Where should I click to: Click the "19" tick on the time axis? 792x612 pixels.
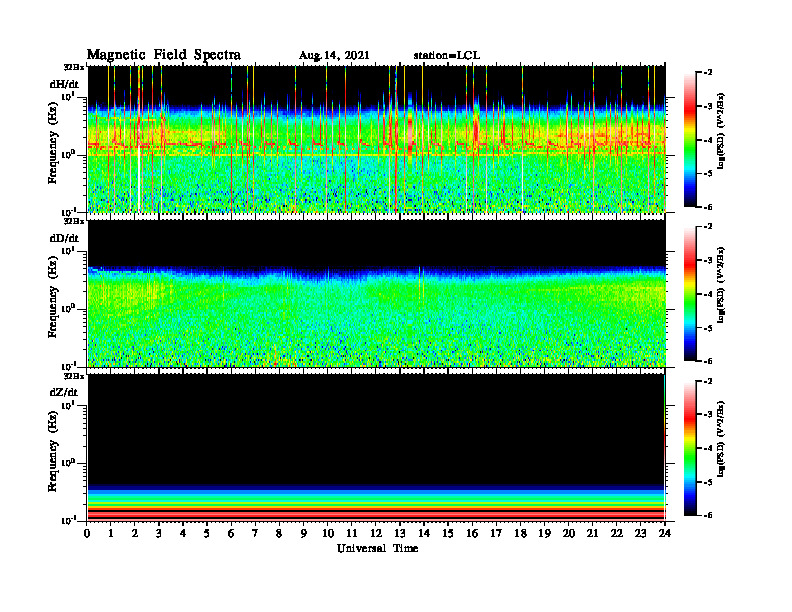[545, 534]
